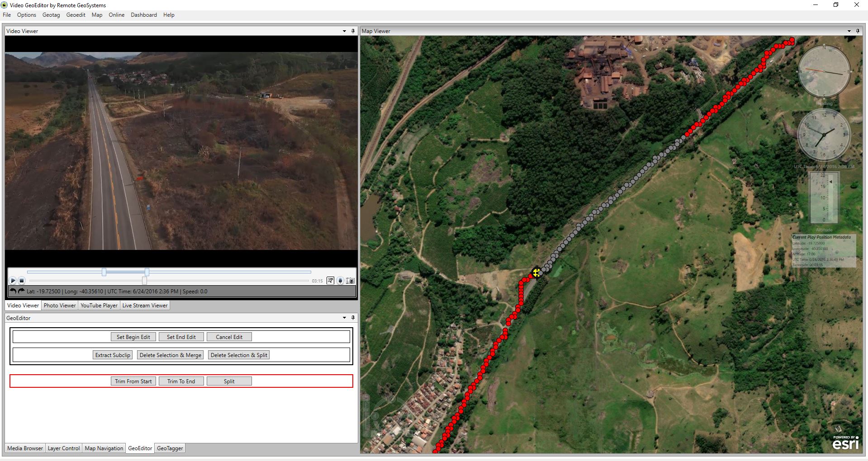Image resolution: width=868 pixels, height=461 pixels.
Task: Click the text overlay icon beside 03:15
Action: click(x=331, y=281)
